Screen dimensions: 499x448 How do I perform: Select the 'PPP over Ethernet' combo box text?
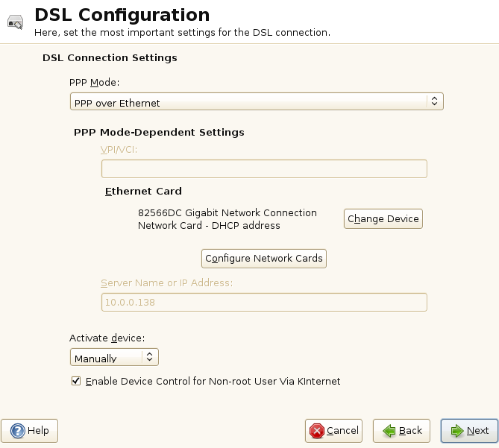click(x=118, y=103)
